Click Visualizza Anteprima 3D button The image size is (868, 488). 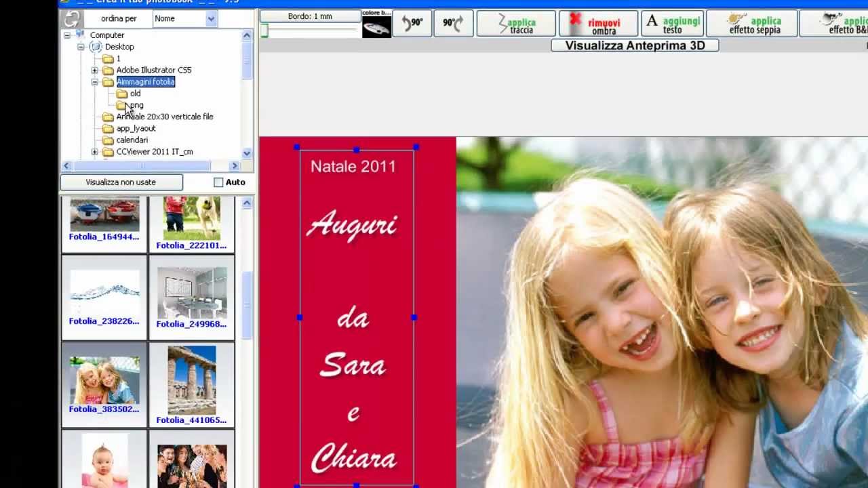click(635, 45)
